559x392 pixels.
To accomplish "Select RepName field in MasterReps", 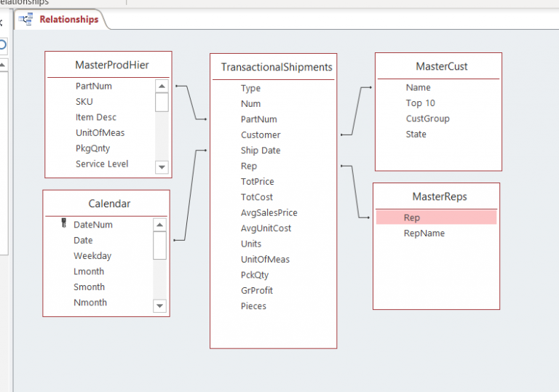I will [x=424, y=233].
